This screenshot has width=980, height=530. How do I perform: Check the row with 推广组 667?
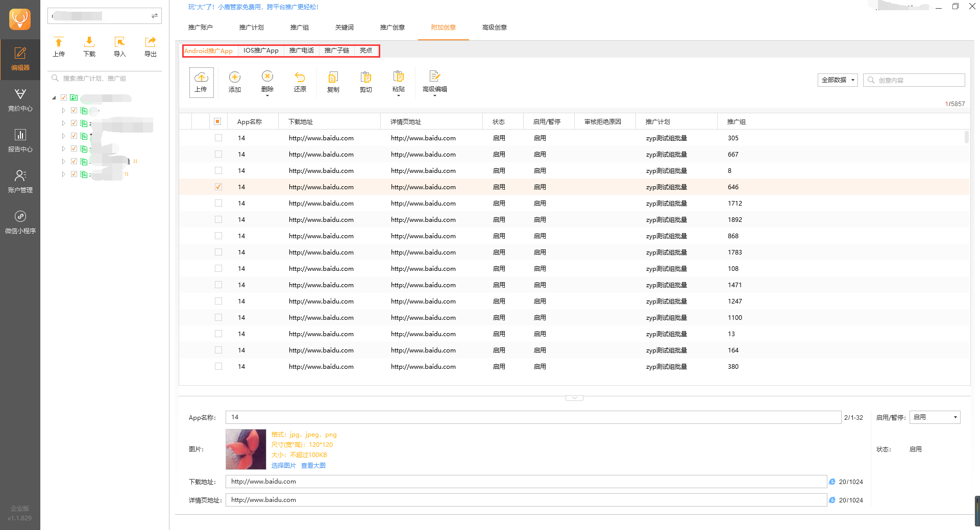click(x=218, y=154)
